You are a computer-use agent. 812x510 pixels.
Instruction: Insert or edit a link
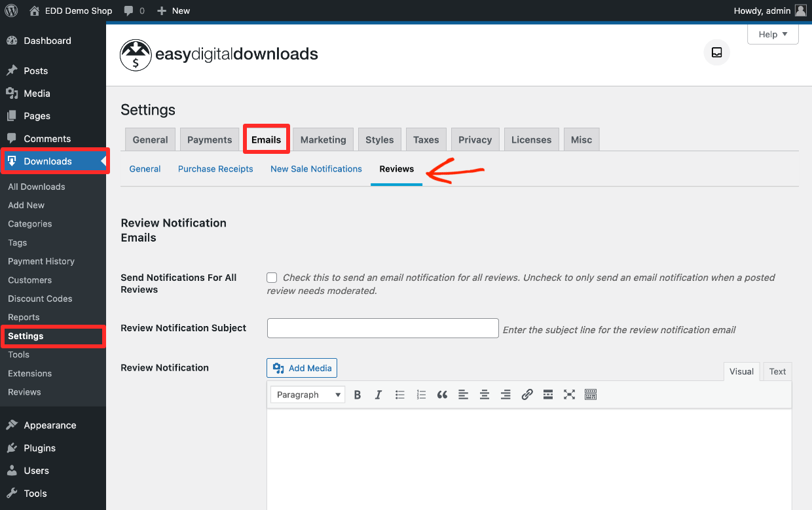(527, 395)
